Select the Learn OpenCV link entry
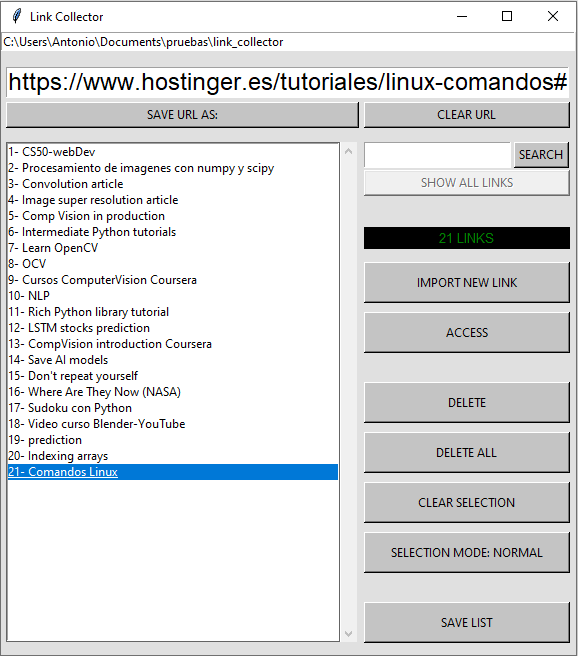This screenshot has width=578, height=656. (173, 248)
